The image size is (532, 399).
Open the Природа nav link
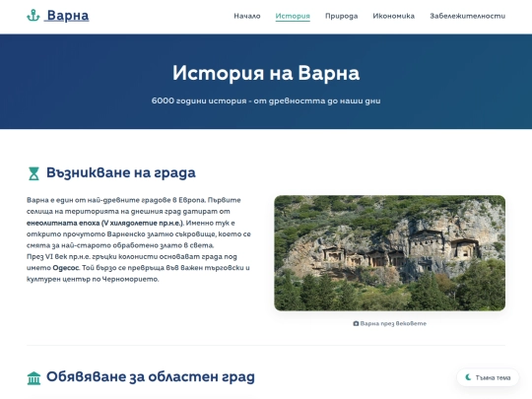coord(341,16)
